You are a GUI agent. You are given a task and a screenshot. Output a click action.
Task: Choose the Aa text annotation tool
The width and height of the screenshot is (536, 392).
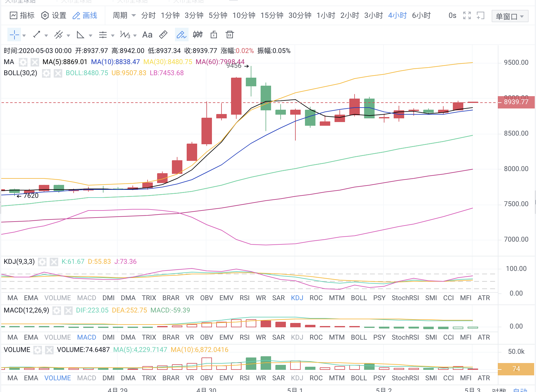point(147,35)
